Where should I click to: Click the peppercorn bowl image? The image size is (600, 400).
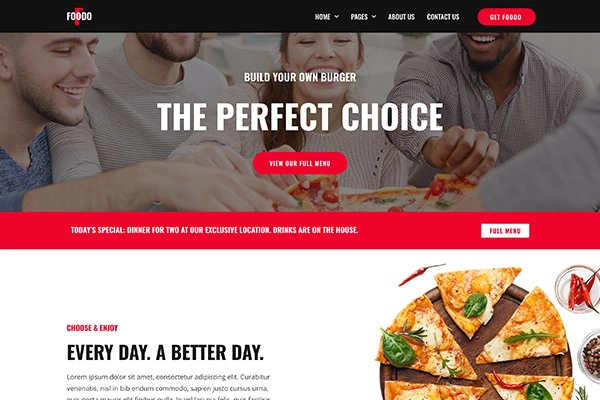pyautogui.click(x=590, y=356)
